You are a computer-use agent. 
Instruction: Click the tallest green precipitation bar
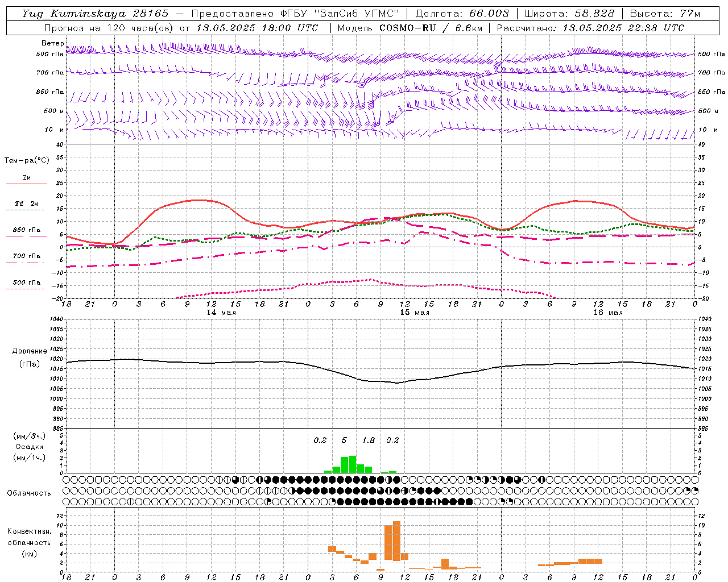(353, 464)
